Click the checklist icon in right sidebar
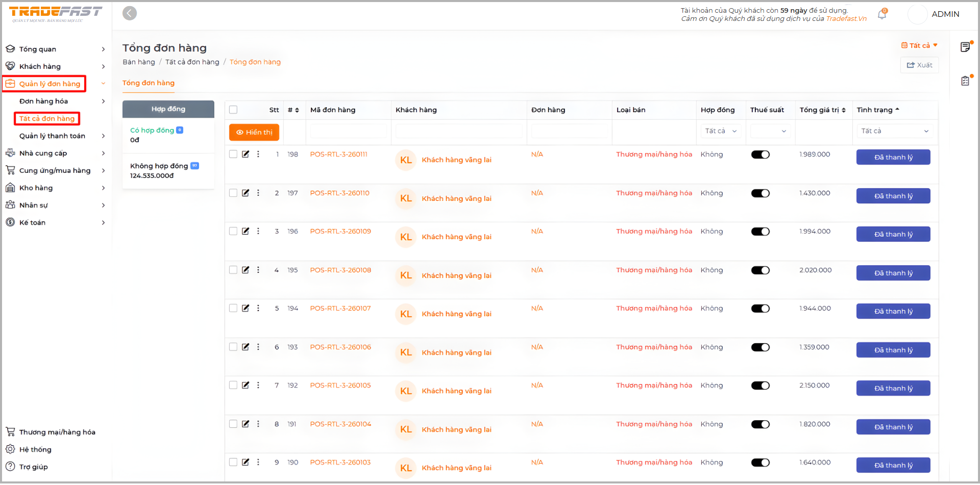 pyautogui.click(x=965, y=81)
